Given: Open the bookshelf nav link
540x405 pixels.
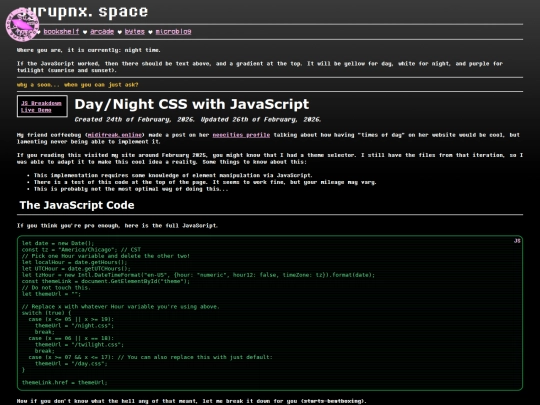Looking at the screenshot, I should 61,32.
